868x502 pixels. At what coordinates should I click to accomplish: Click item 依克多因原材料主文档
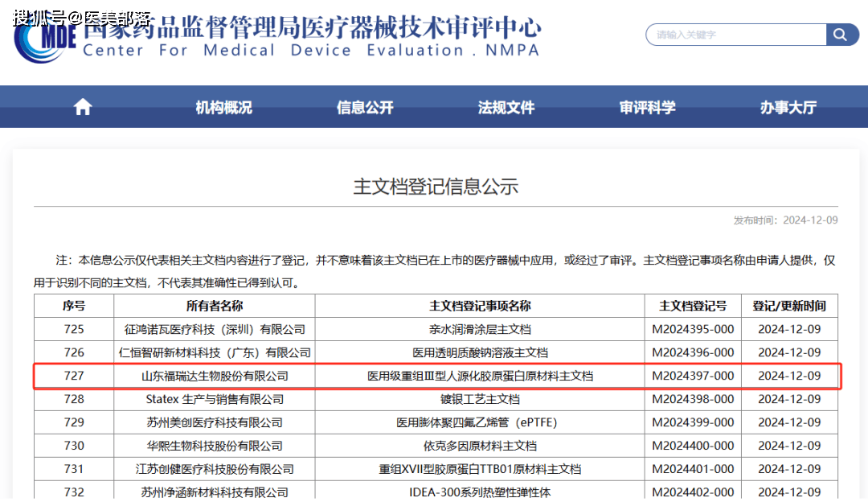coord(480,446)
